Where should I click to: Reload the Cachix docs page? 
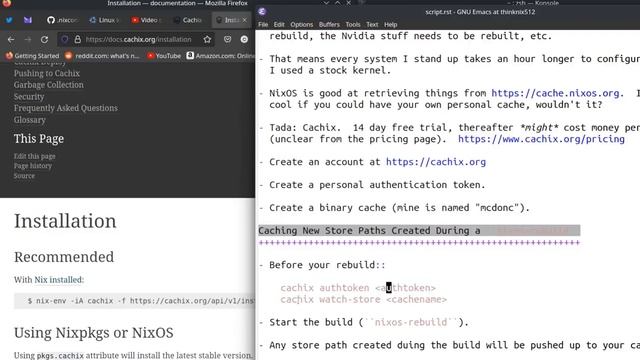point(44,40)
